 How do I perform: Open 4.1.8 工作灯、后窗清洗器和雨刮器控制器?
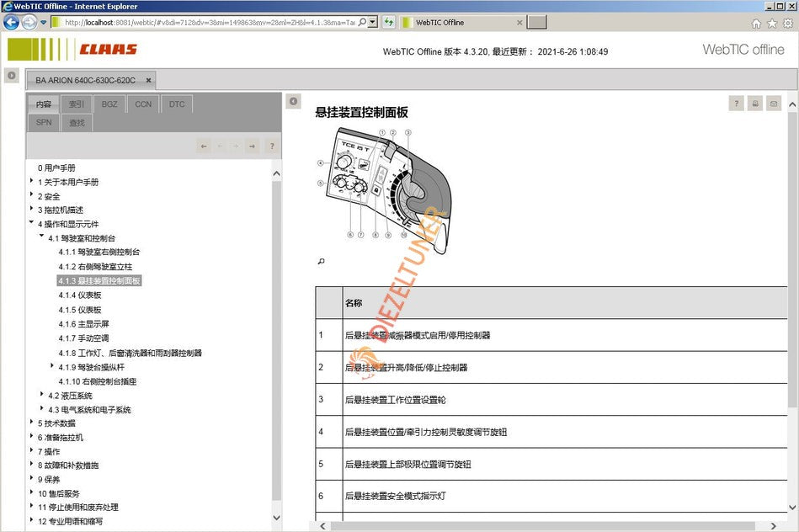(130, 353)
